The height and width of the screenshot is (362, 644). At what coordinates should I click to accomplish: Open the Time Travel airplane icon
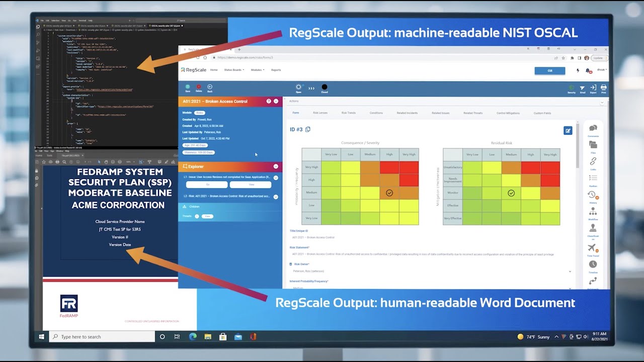(592, 248)
